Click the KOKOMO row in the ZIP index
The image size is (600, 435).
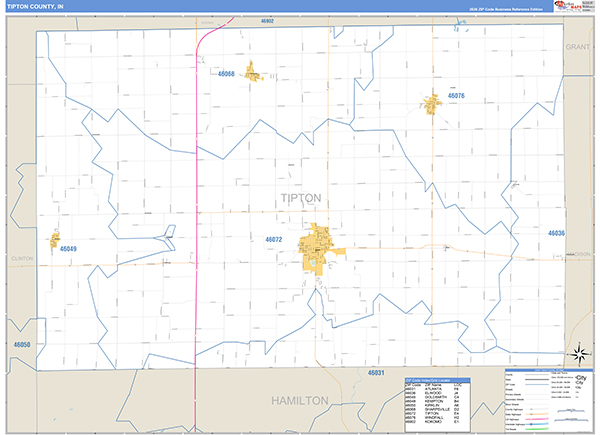tap(432, 422)
